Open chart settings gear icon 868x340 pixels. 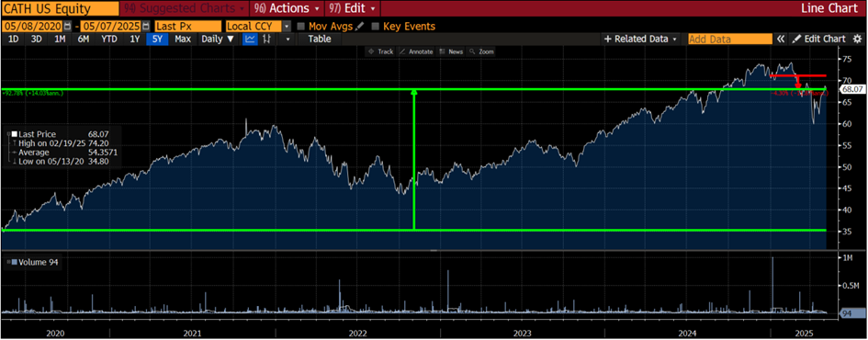click(857, 39)
